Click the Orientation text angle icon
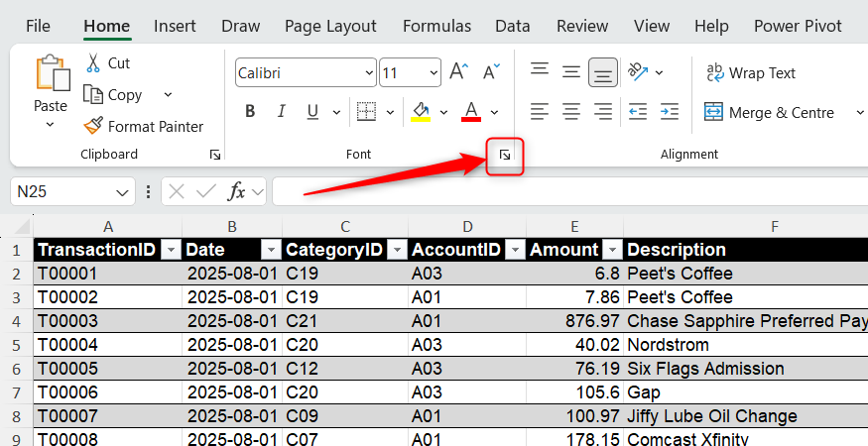This screenshot has width=868, height=446. click(x=638, y=71)
